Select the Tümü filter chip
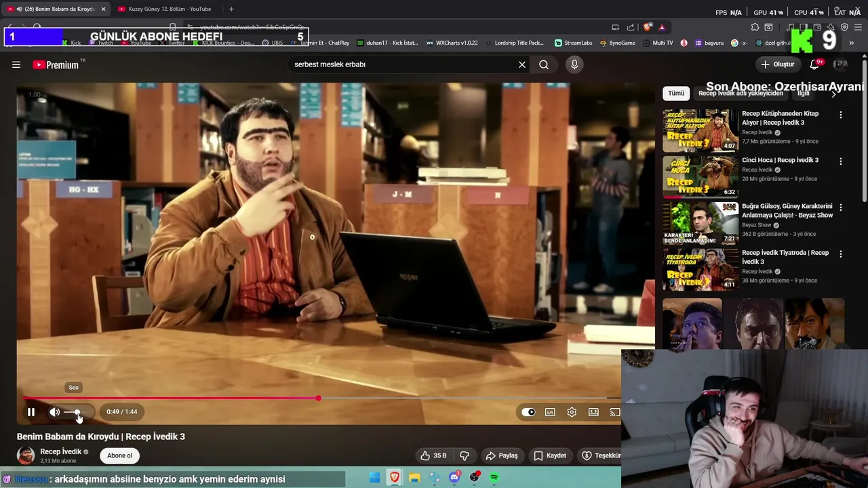 tap(676, 94)
